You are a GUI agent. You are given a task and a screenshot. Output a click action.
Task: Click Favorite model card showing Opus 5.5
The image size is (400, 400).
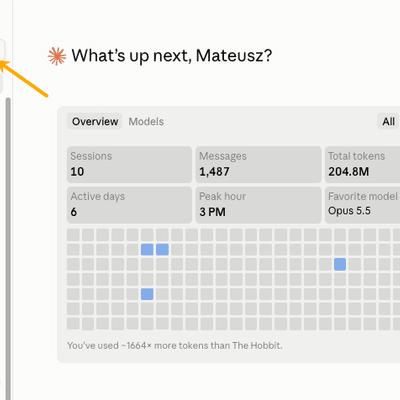362,205
